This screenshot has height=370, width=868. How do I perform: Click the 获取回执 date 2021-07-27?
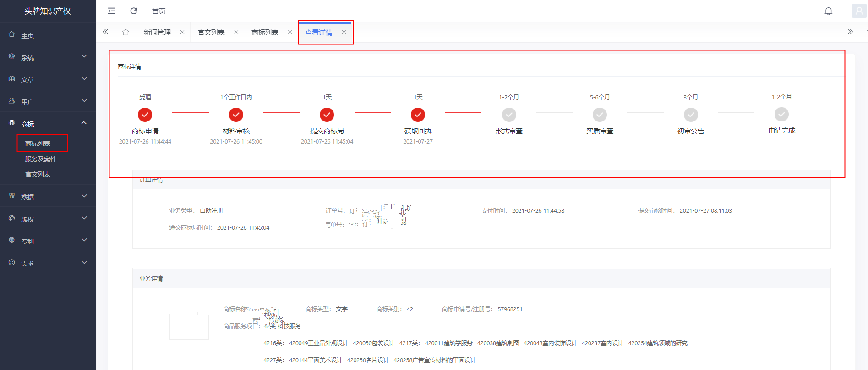pyautogui.click(x=418, y=142)
